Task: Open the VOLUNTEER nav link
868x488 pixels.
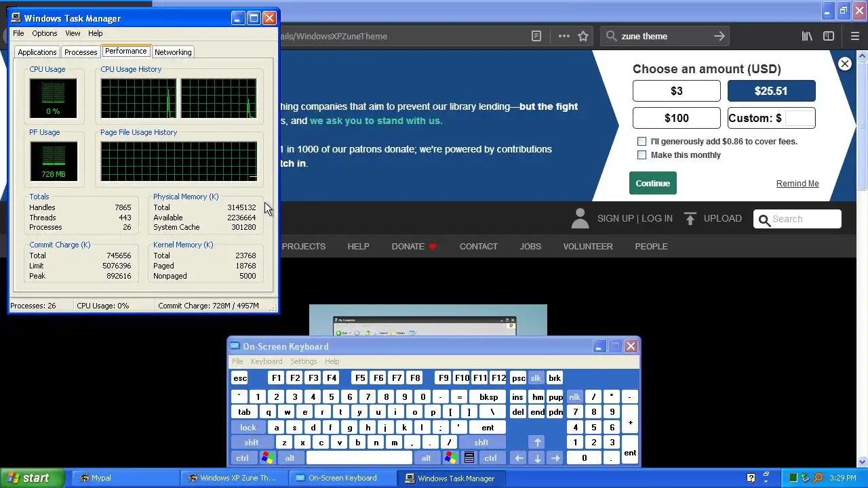Action: [x=588, y=246]
